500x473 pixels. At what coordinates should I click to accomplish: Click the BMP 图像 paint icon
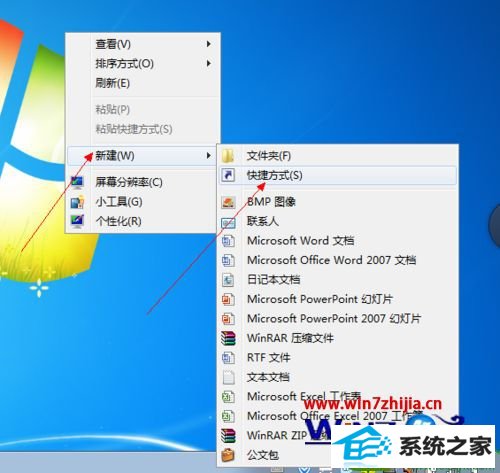click(x=228, y=202)
